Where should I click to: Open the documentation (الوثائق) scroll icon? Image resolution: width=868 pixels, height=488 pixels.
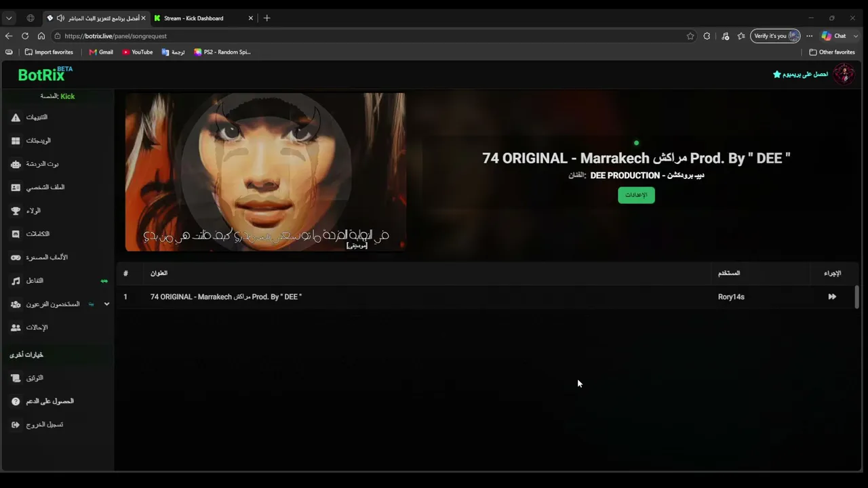click(16, 378)
